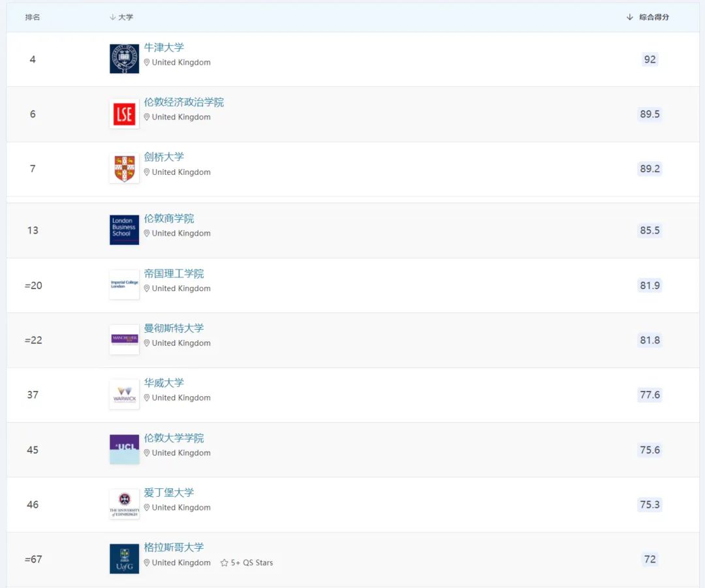Click the 排名 column header
This screenshot has height=588, width=705.
[x=33, y=17]
